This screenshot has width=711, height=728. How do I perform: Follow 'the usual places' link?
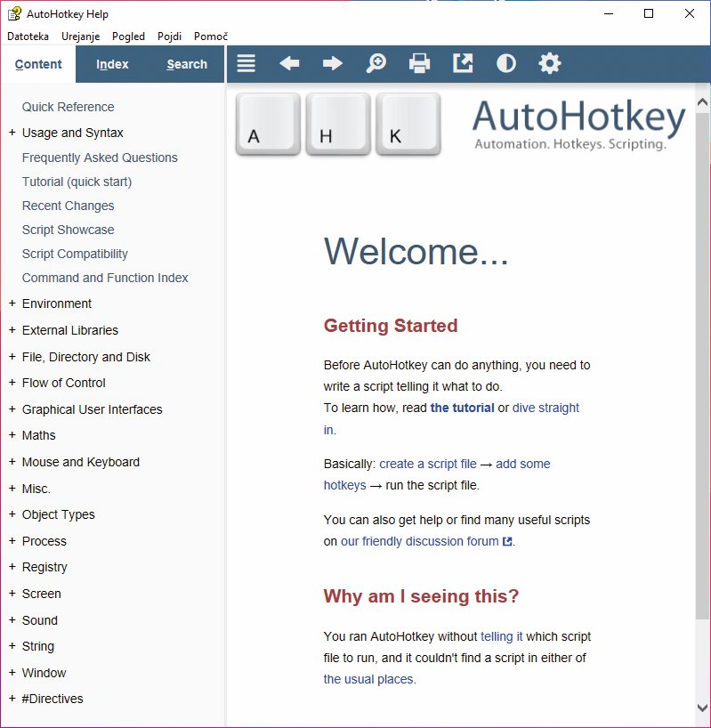point(368,679)
